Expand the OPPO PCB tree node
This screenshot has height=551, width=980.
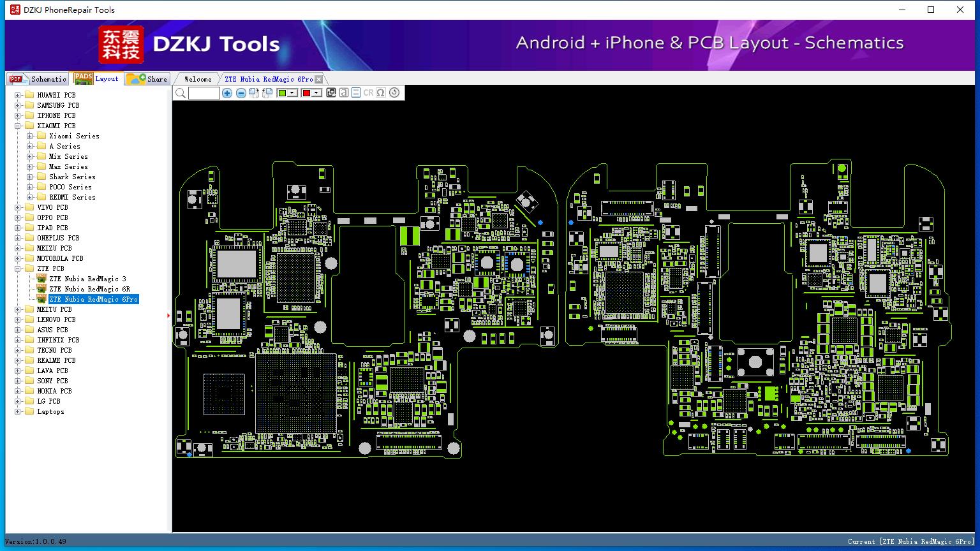pos(17,217)
